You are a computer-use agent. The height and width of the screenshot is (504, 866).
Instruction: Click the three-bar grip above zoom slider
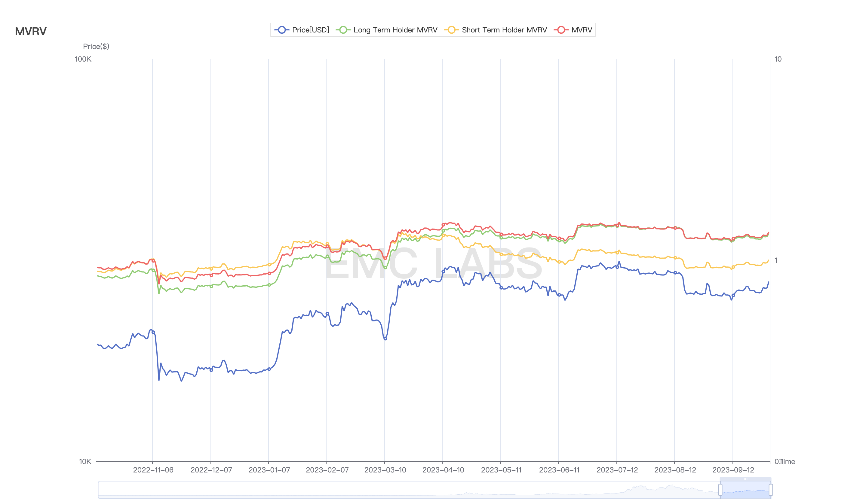(745, 479)
